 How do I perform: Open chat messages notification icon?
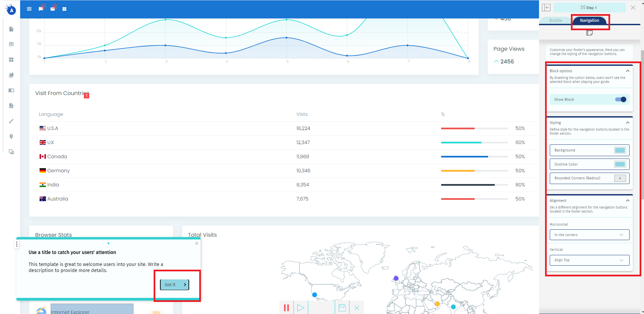point(41,9)
